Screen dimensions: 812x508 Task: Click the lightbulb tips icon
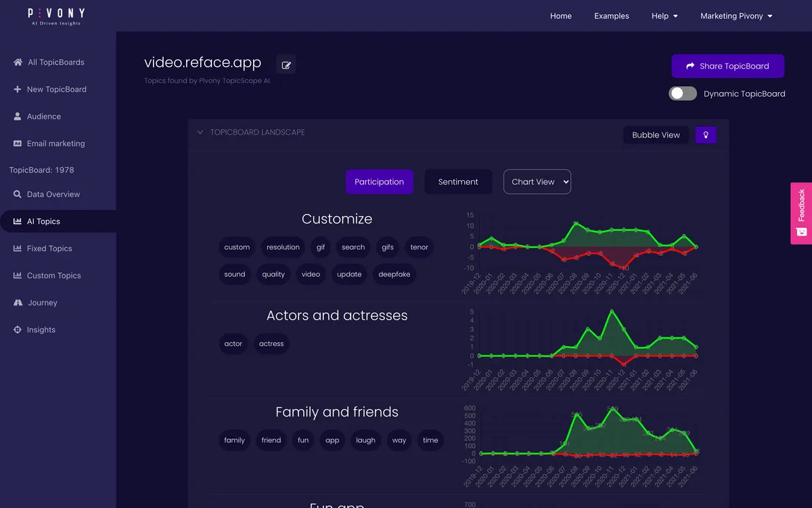[706, 135]
